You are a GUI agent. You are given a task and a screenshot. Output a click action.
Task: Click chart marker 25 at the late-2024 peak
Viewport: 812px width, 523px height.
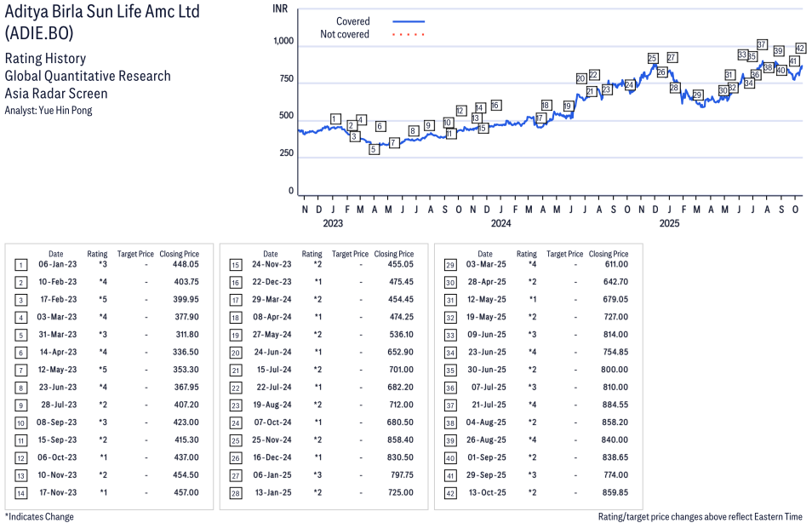point(652,59)
